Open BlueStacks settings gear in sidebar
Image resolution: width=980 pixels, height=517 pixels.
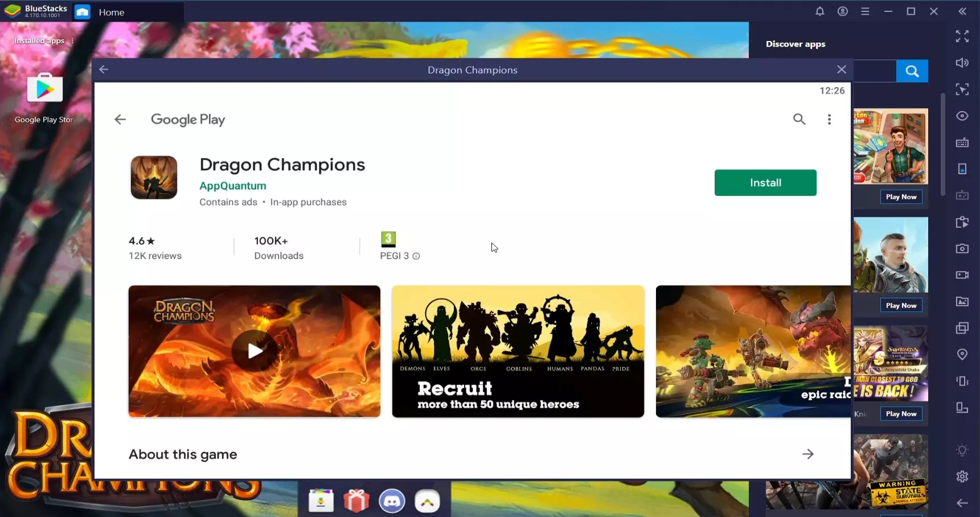click(x=962, y=477)
